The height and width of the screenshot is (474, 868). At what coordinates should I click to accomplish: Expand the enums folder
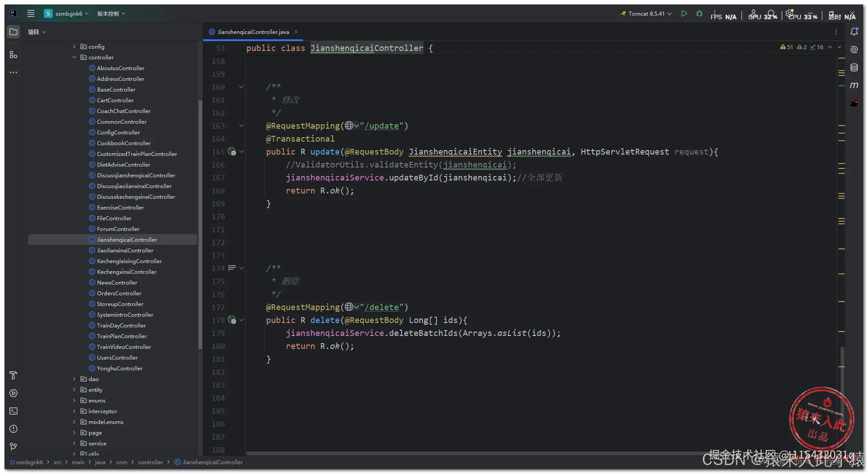point(74,400)
